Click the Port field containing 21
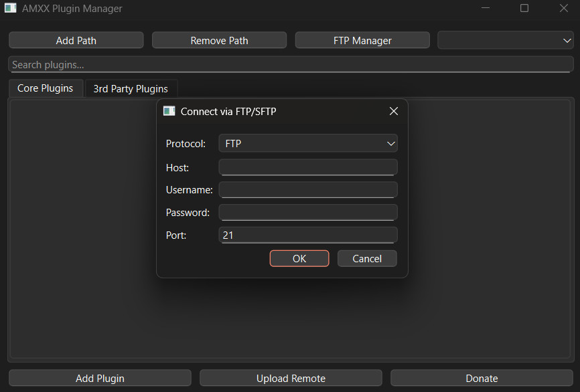Image resolution: width=580 pixels, height=392 pixels. (308, 235)
